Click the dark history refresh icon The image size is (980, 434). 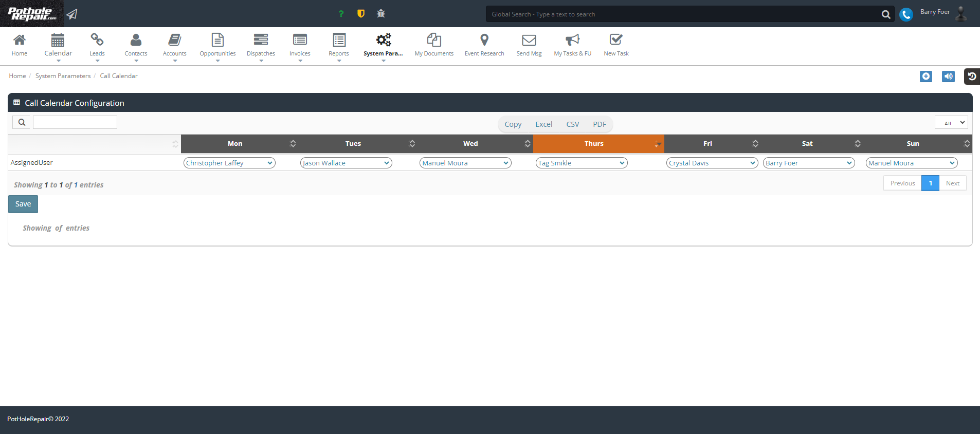tap(972, 77)
